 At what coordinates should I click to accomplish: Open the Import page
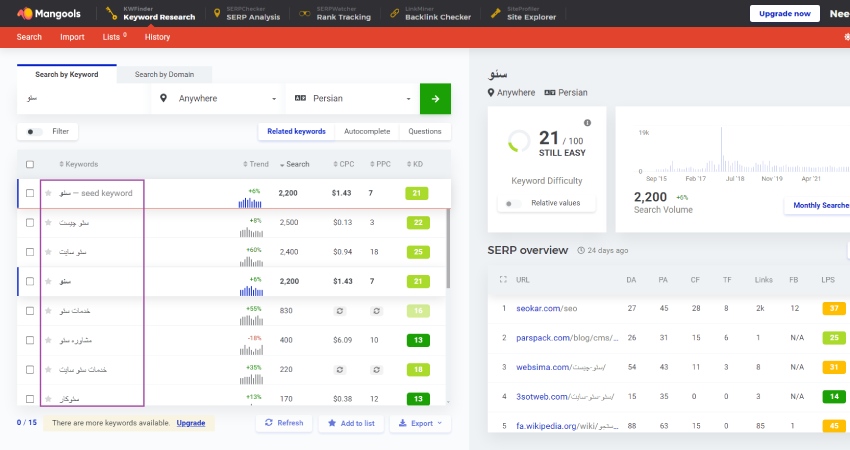72,37
